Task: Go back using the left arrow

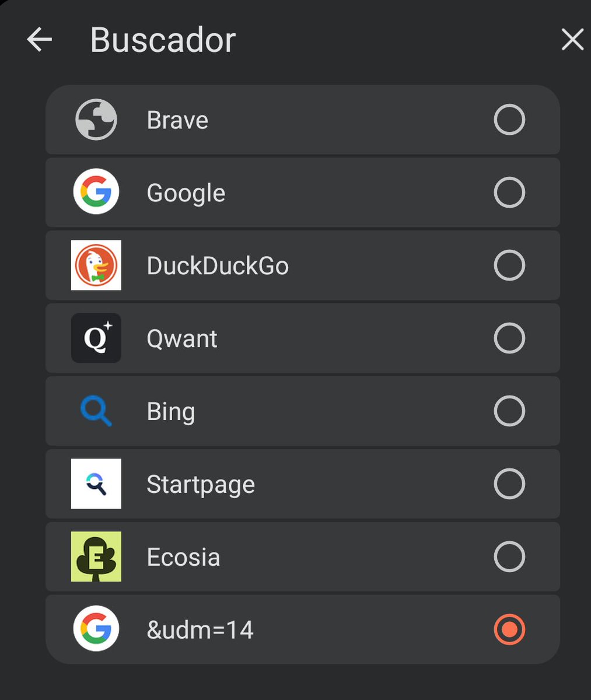Action: point(40,40)
